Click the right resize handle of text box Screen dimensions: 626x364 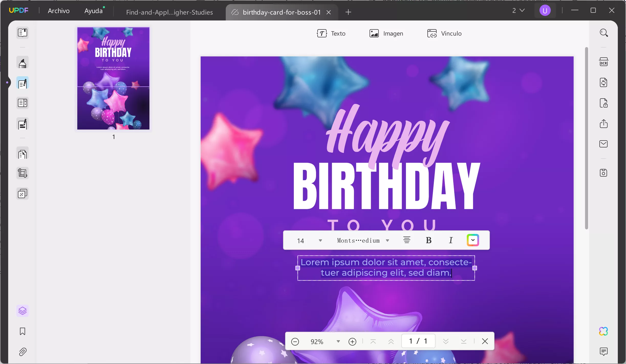pyautogui.click(x=475, y=268)
